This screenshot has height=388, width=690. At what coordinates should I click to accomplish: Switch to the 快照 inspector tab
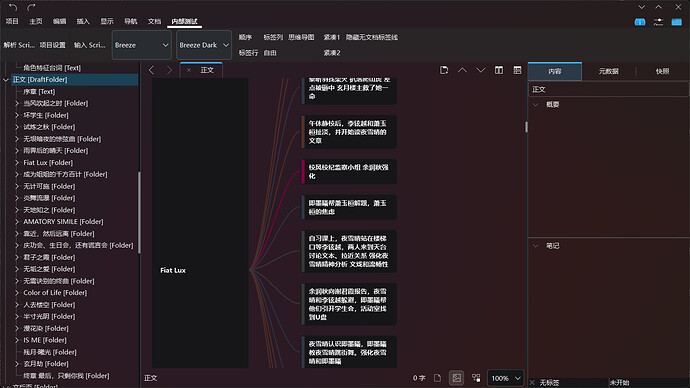[662, 71]
